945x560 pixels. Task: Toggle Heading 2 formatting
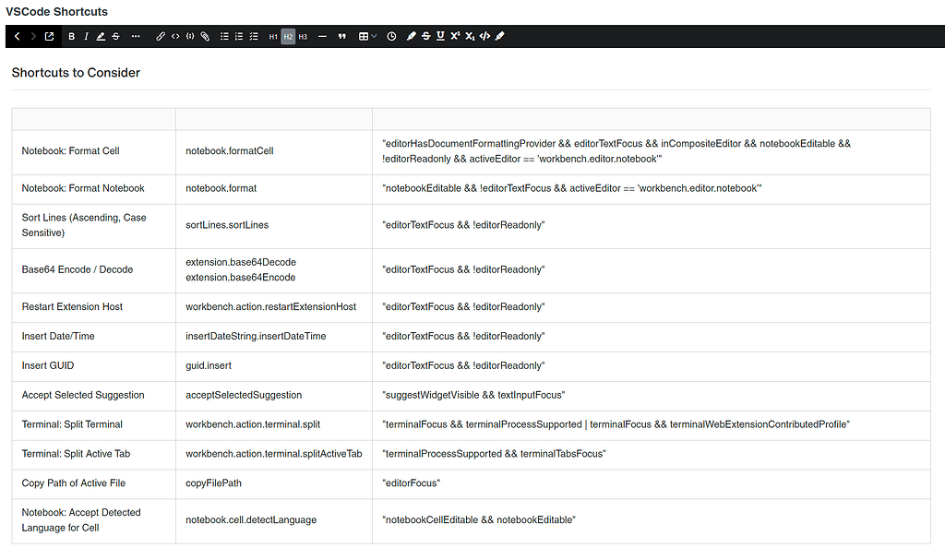click(x=288, y=36)
